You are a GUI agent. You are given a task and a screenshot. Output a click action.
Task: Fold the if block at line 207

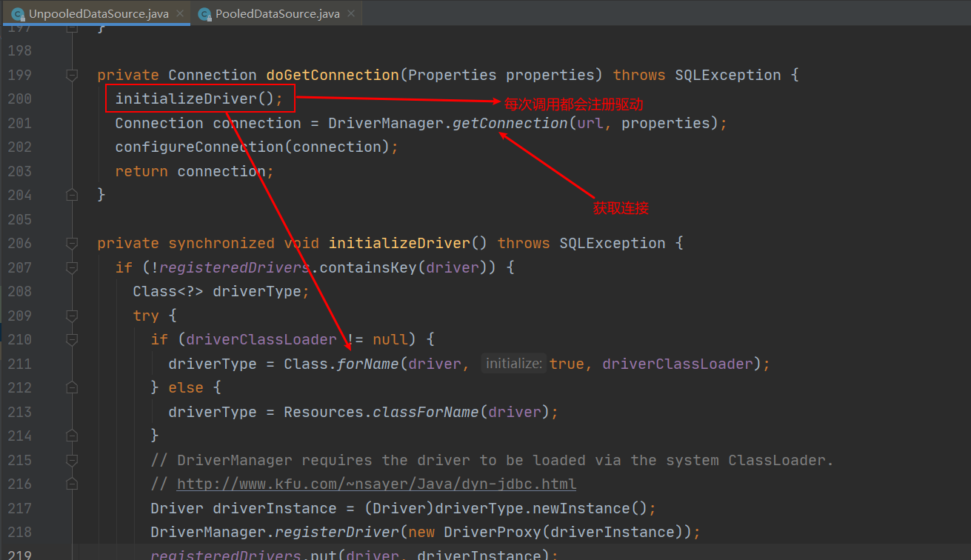(x=72, y=267)
